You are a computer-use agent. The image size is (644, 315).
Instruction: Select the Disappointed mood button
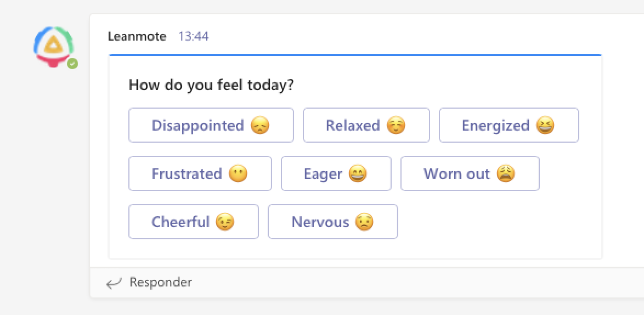211,126
